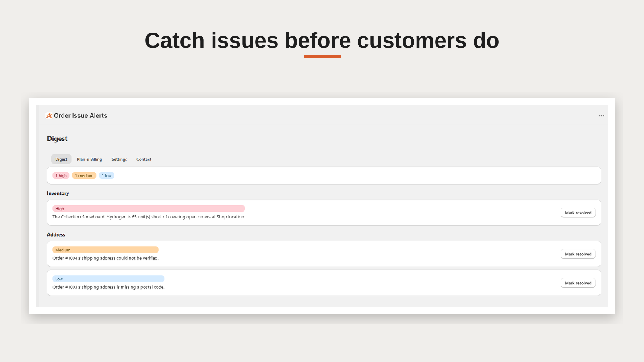
Task: Select the Order #1003 missing postal code message
Action: pos(108,287)
